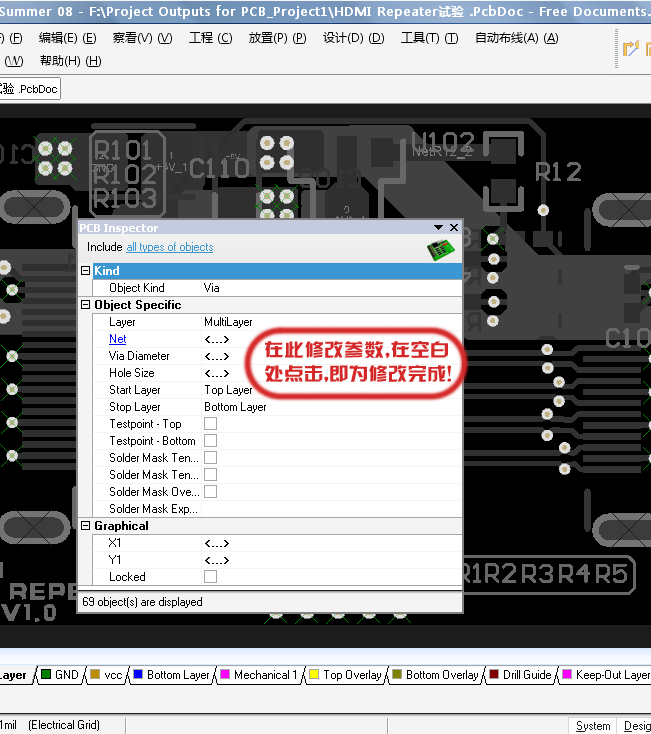Click the R12 designator on the PCB
Image resolution: width=651 pixels, height=734 pixels.
coord(558,172)
